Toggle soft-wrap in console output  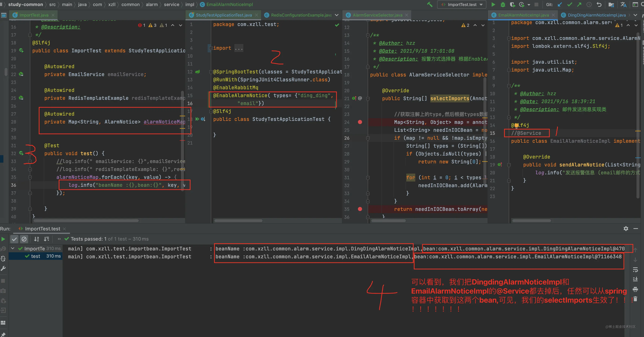[635, 270]
